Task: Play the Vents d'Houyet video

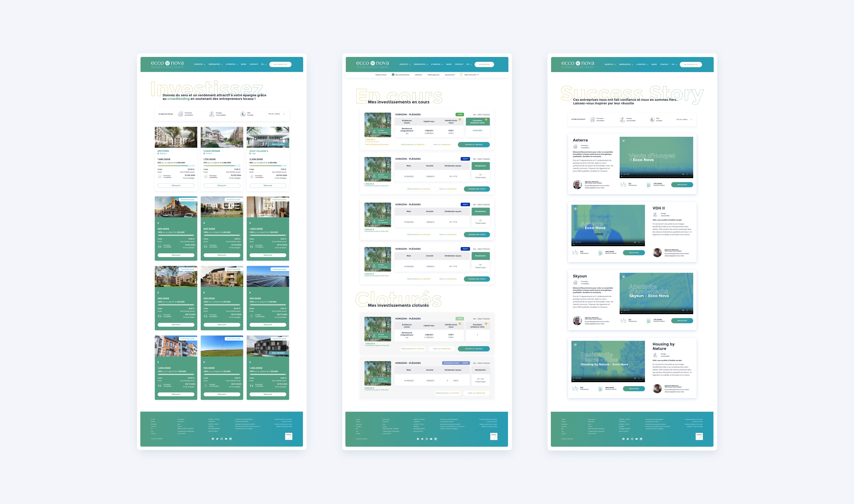Action: point(622,174)
